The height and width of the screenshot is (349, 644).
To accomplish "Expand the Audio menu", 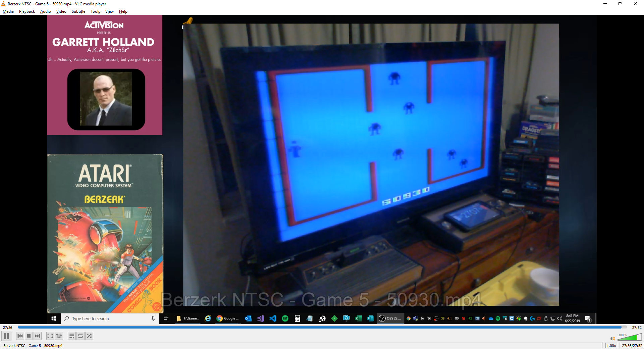I will [x=45, y=11].
